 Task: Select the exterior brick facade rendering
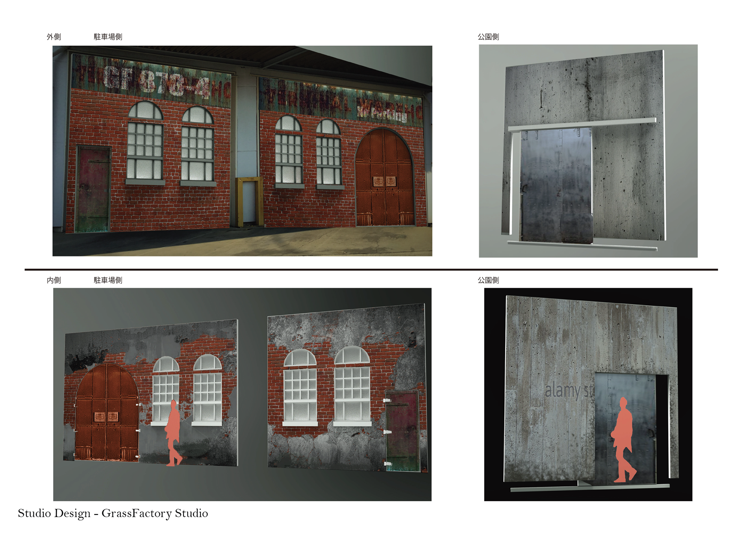tap(242, 151)
